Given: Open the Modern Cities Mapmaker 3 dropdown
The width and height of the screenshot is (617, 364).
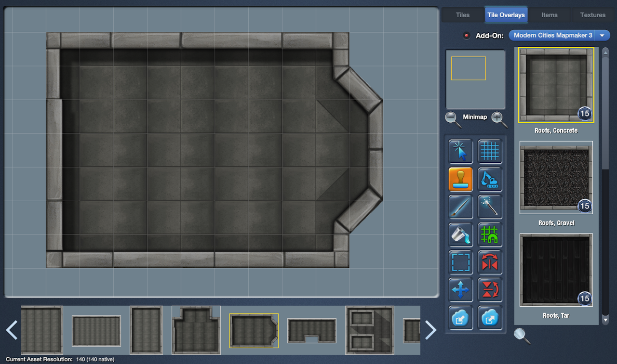Looking at the screenshot, I should 560,36.
